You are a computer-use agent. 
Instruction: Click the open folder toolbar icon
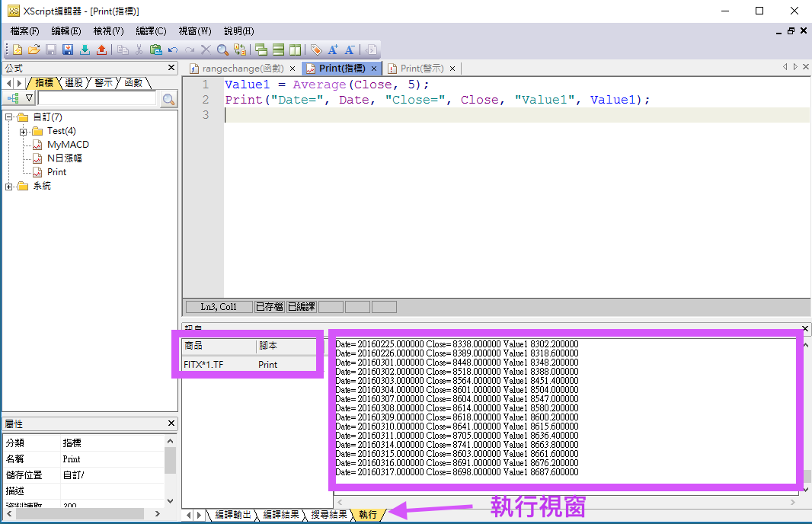click(x=34, y=50)
